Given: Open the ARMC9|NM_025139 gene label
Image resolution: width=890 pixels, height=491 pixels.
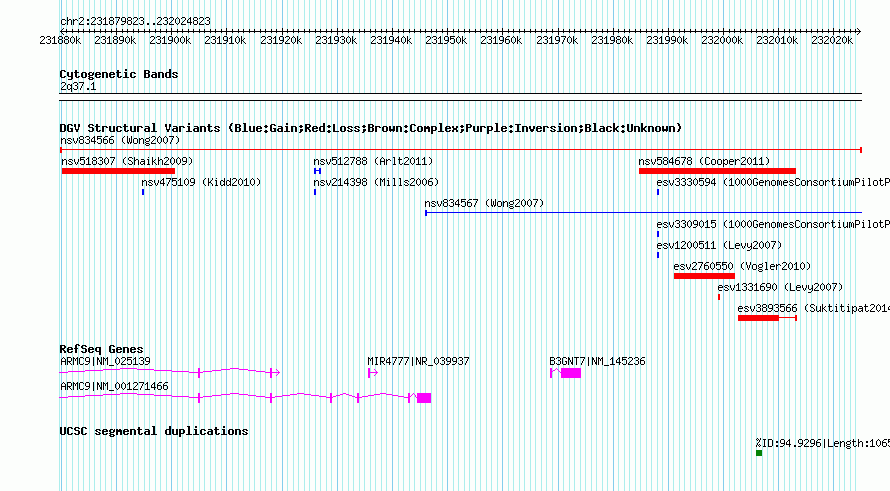Looking at the screenshot, I should click(106, 361).
